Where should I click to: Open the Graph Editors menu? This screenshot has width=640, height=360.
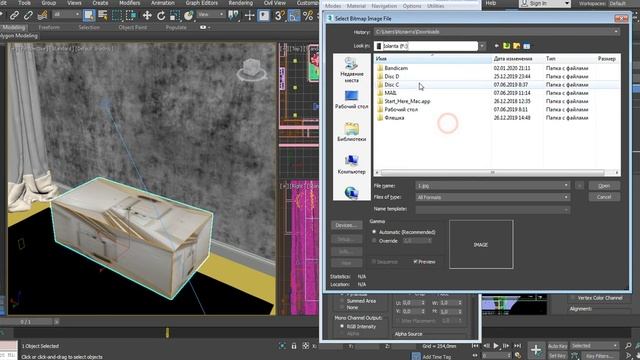click(x=202, y=3)
